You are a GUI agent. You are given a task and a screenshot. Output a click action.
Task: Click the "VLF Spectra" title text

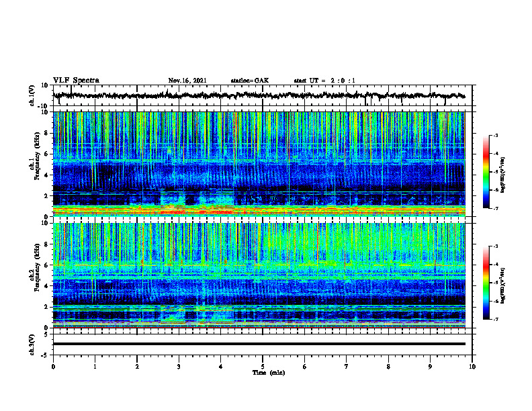77,81
